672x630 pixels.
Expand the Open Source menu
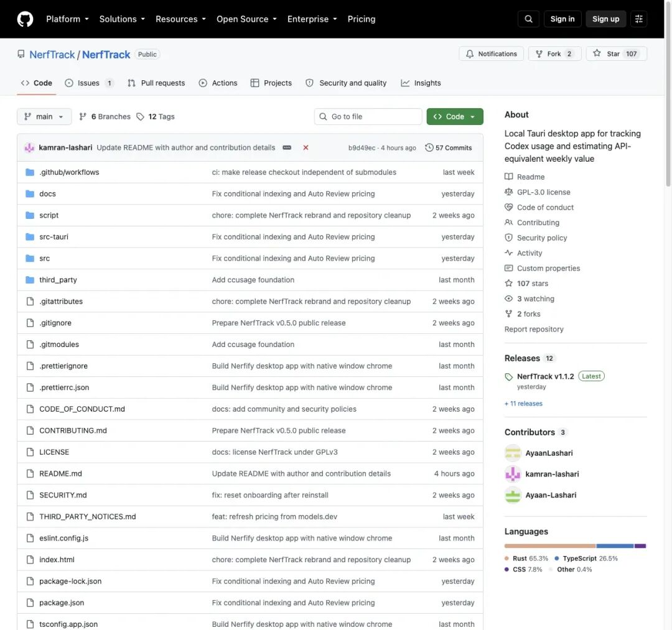(x=246, y=19)
